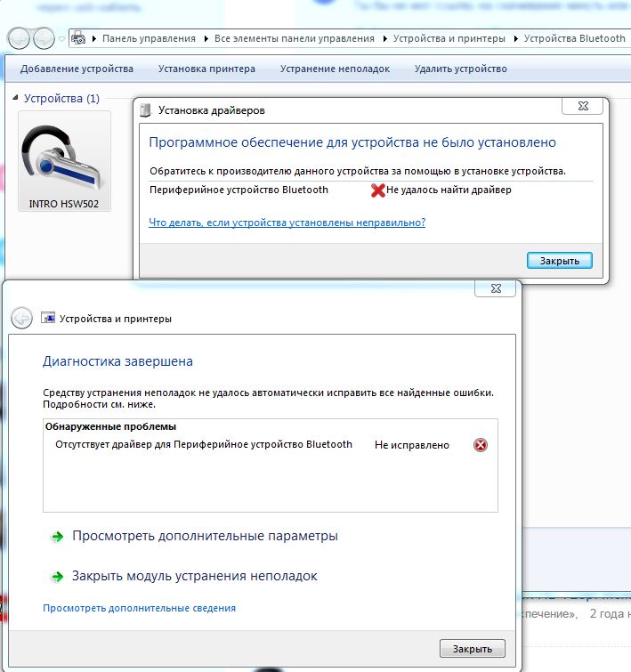Expand the arrow before Устройства Bluetooth breadcrumb
Image resolution: width=631 pixels, height=672 pixels.
pos(515,38)
